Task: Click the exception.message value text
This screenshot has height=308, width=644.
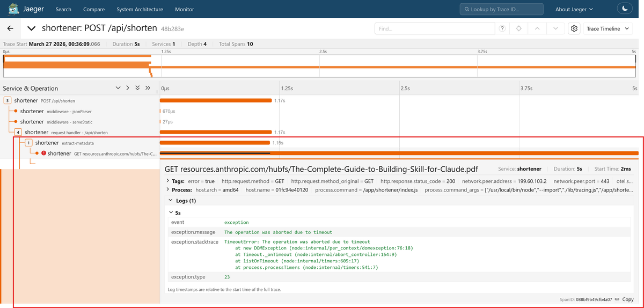Action: pos(278,232)
